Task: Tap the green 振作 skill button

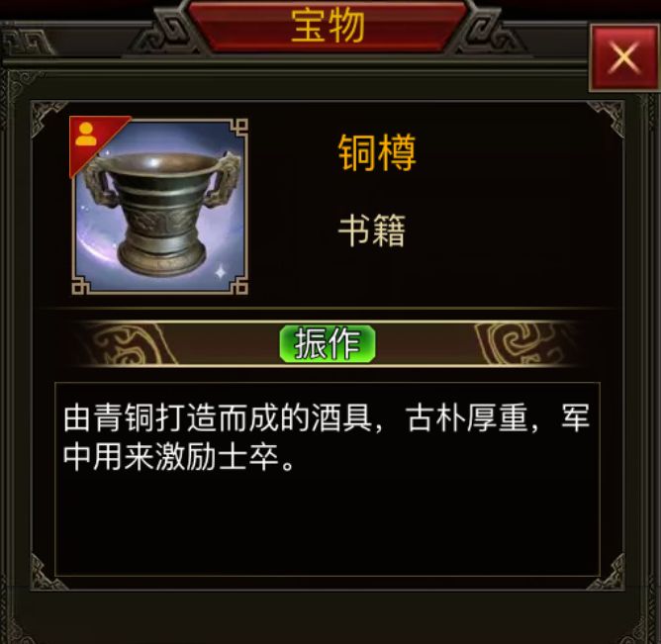Action: [x=328, y=343]
